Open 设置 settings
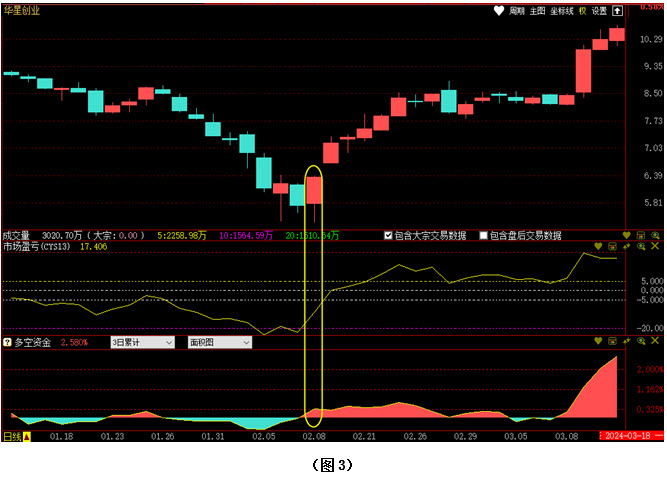 point(599,11)
